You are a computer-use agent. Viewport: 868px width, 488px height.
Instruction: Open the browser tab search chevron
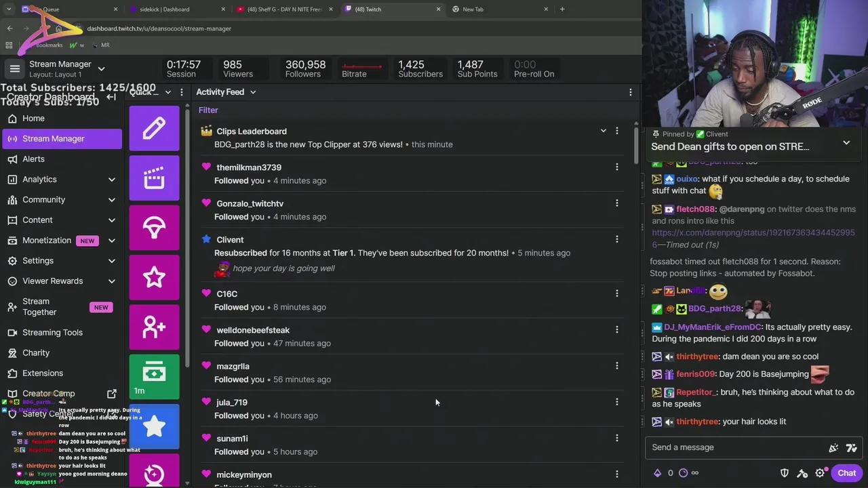(9, 9)
